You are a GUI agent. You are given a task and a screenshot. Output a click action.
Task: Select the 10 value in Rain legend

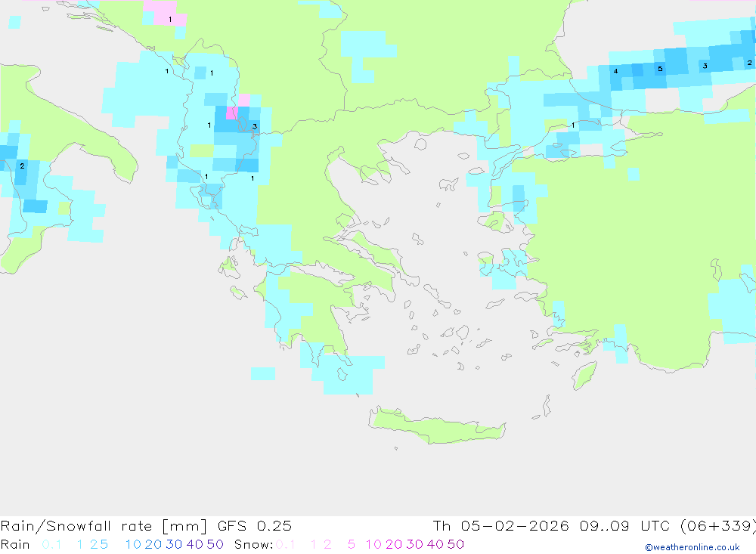[133, 544]
